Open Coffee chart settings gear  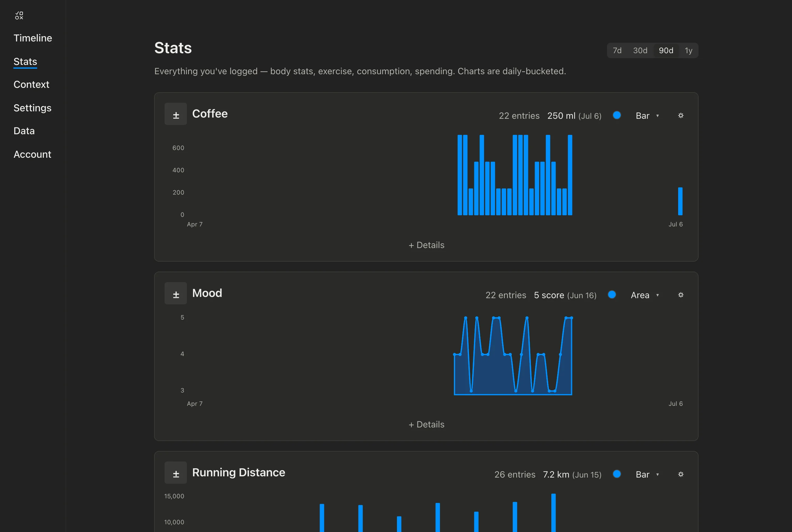pyautogui.click(x=681, y=116)
